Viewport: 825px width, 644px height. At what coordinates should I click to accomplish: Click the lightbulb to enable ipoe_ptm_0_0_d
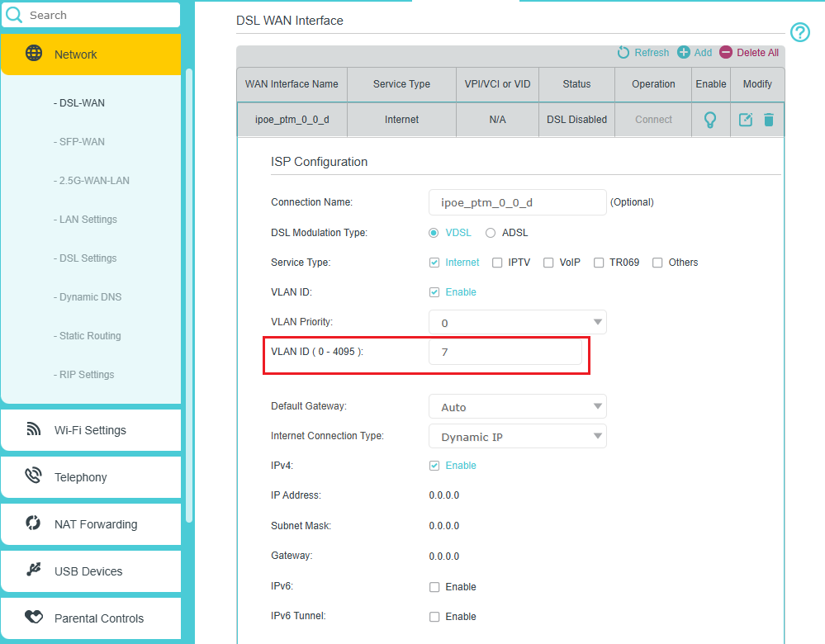(710, 119)
